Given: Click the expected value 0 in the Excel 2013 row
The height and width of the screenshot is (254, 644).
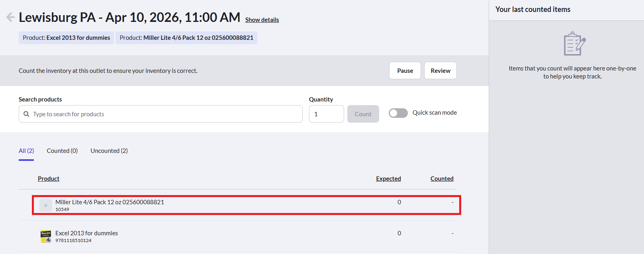Looking at the screenshot, I should pyautogui.click(x=399, y=233).
